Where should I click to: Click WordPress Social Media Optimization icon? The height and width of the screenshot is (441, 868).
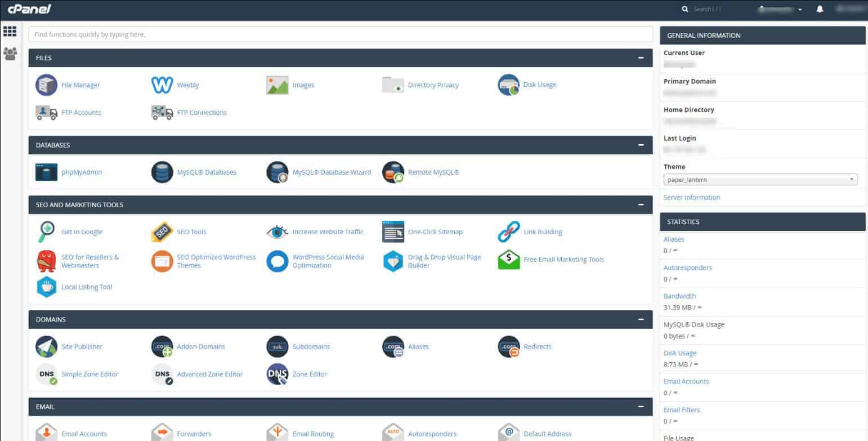pos(278,261)
